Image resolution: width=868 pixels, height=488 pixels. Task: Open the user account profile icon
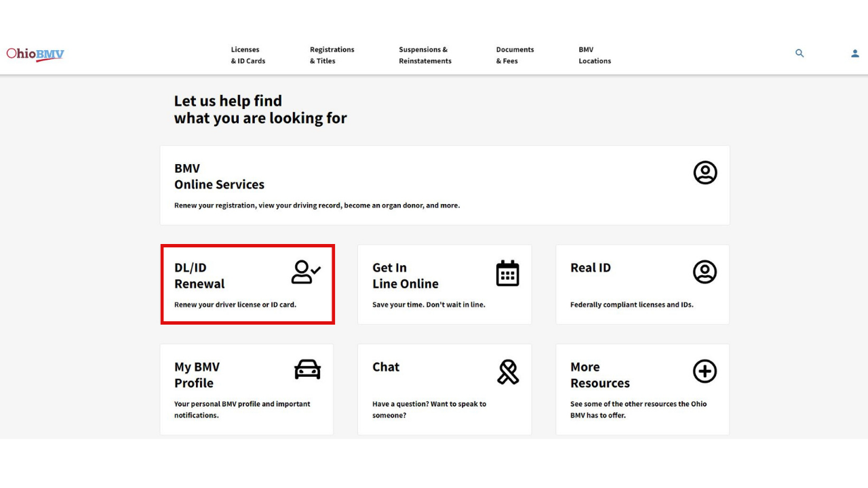click(854, 54)
